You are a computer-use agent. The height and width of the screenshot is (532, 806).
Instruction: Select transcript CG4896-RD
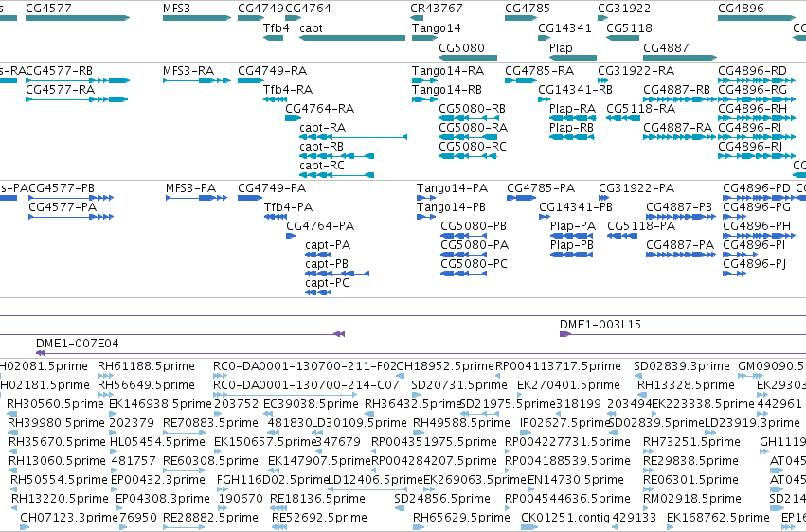pyautogui.click(x=757, y=80)
